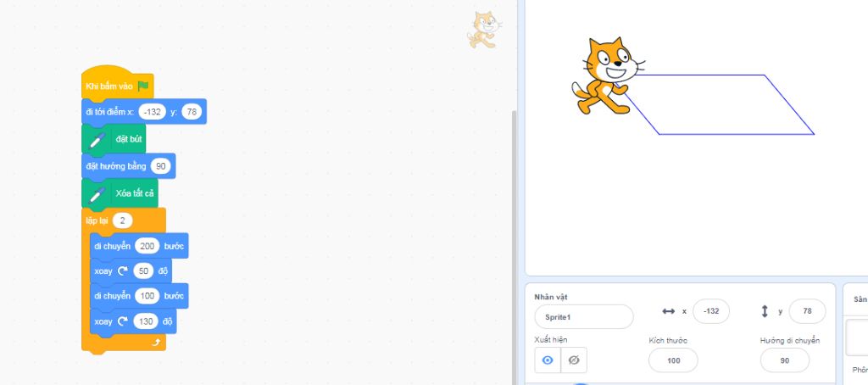Click the 'xoay 50 độ' turn block

[x=131, y=271]
